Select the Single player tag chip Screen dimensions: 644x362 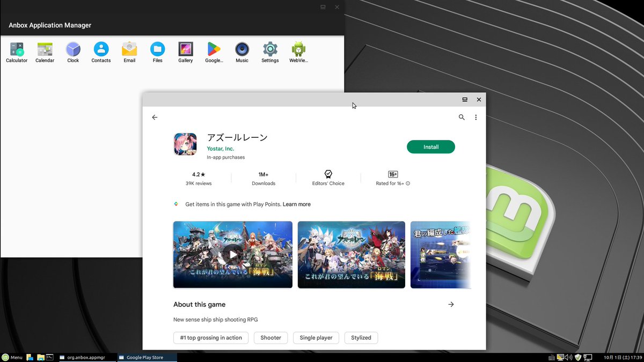click(316, 338)
